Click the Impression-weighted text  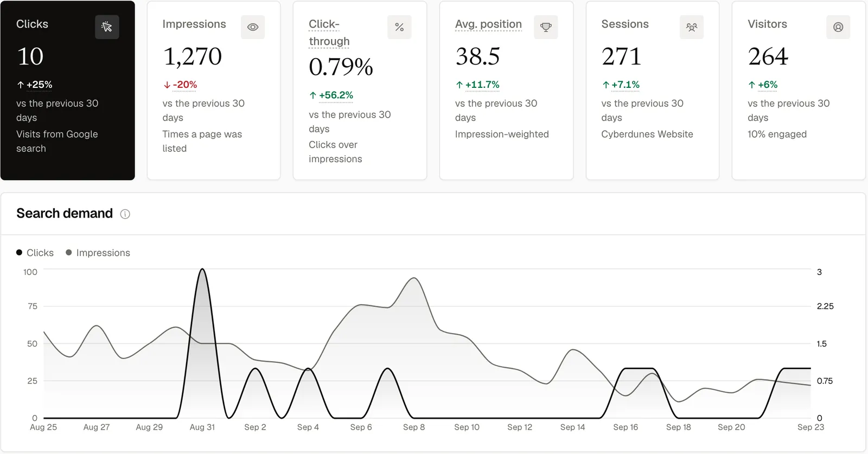pos(502,134)
